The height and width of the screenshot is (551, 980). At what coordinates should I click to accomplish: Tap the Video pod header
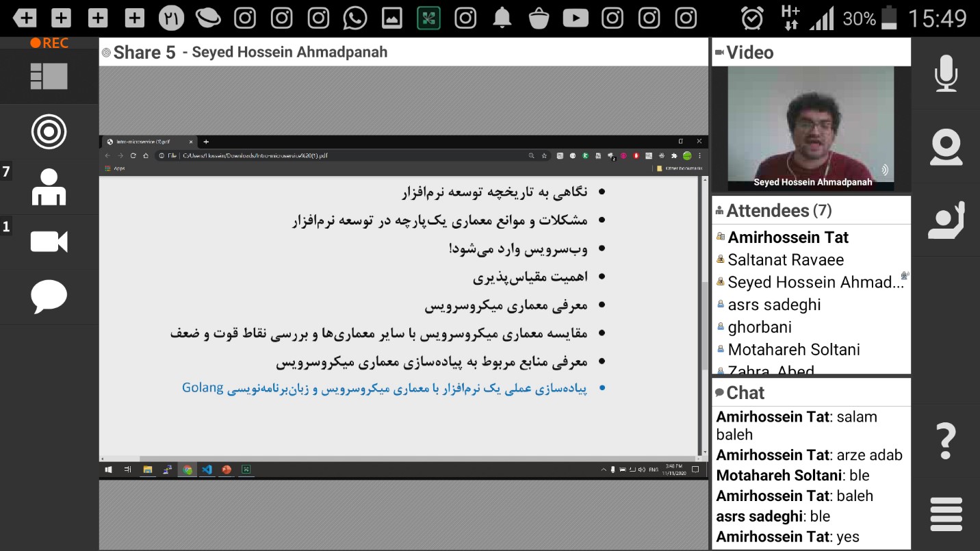pyautogui.click(x=811, y=53)
